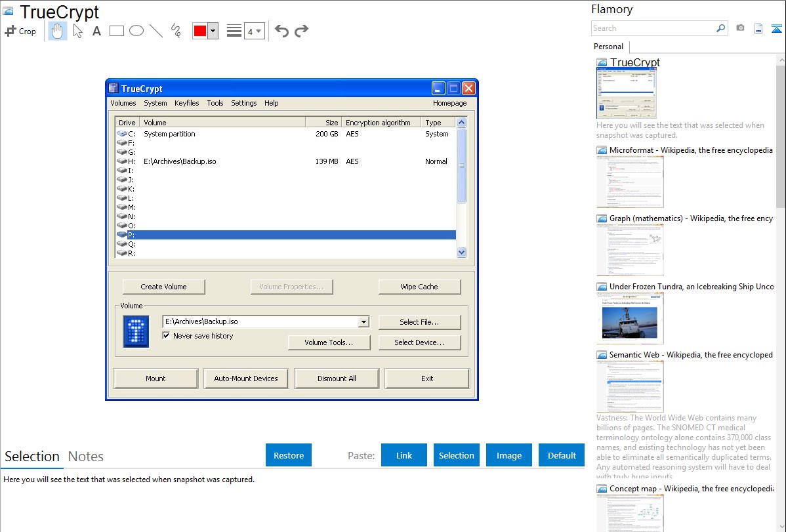Open the Keyfiles menu
Image resolution: width=786 pixels, height=532 pixels.
[186, 103]
